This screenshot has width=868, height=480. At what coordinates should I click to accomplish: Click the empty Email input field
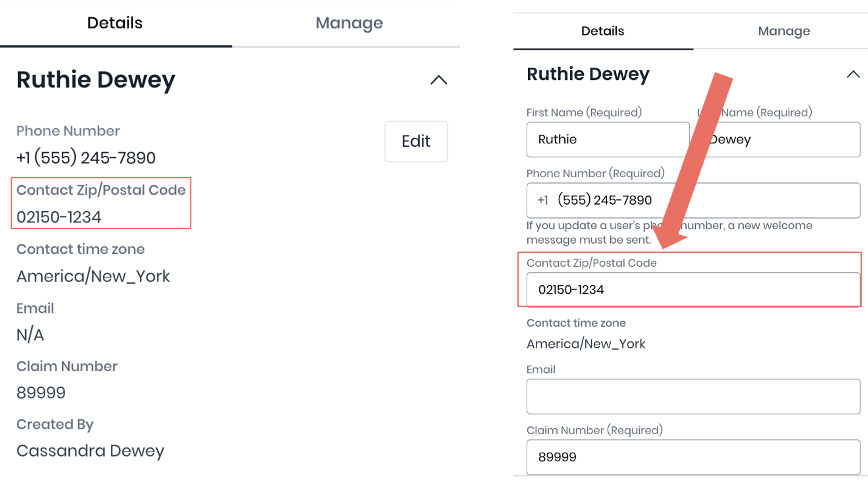pyautogui.click(x=693, y=396)
